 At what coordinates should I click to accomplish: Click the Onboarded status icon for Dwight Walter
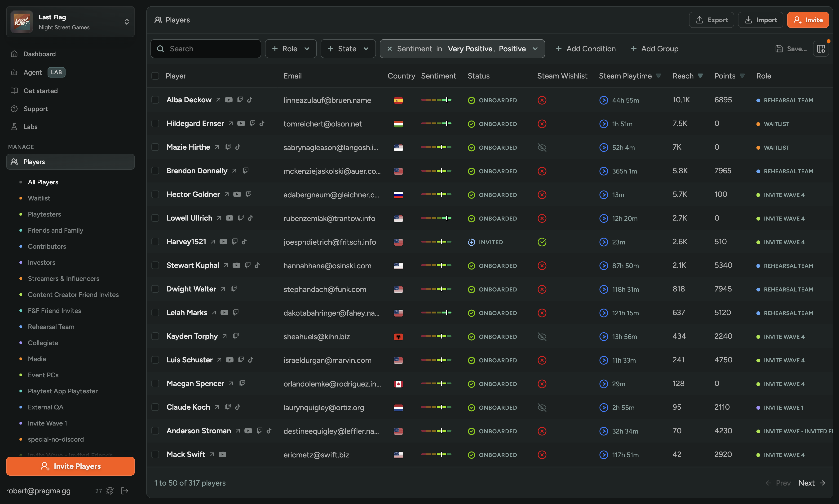(471, 289)
